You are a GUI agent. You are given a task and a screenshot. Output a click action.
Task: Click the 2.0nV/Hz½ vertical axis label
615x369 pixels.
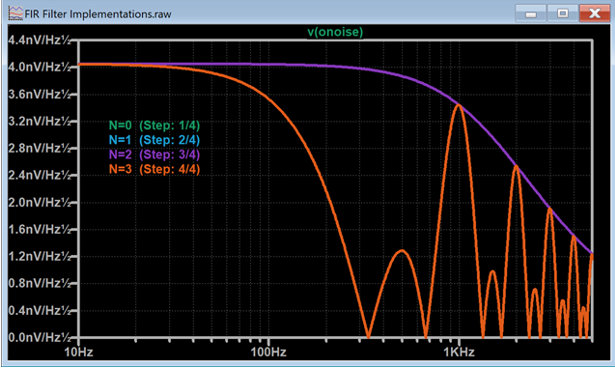pos(39,202)
